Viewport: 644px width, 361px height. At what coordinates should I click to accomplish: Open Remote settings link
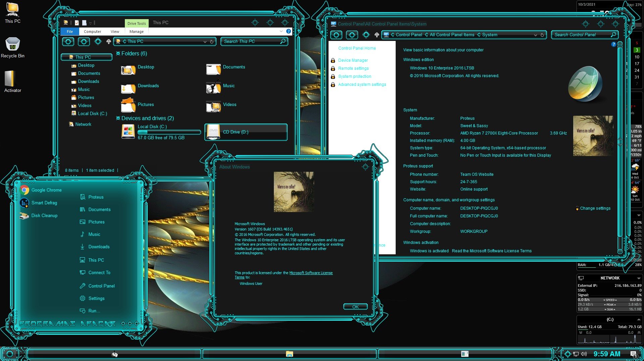coord(353,68)
